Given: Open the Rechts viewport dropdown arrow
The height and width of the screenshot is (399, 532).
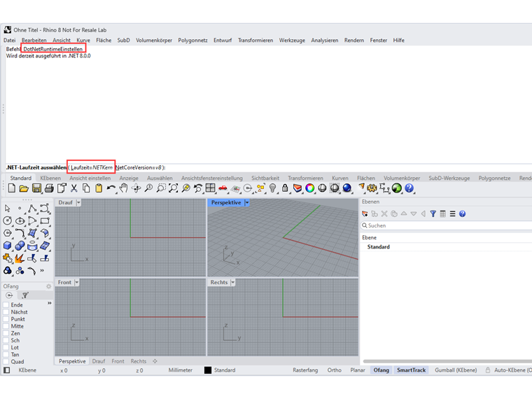Looking at the screenshot, I should click(x=232, y=282).
